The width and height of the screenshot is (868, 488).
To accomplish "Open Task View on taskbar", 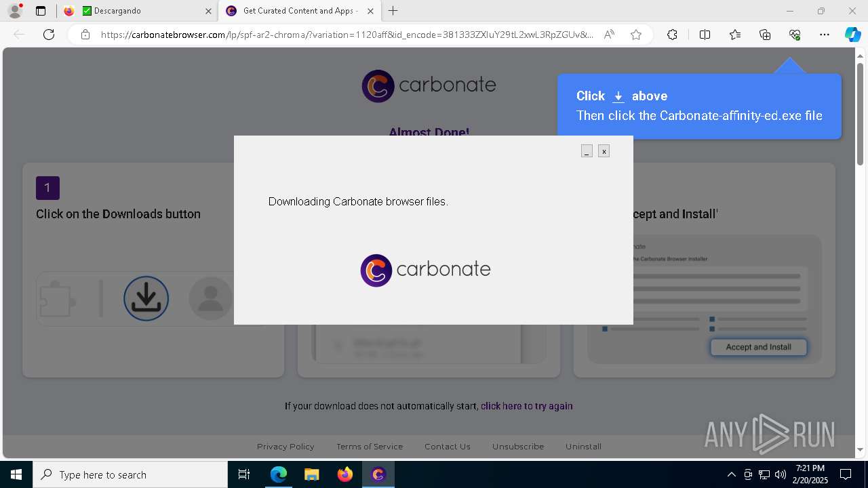I will click(244, 474).
